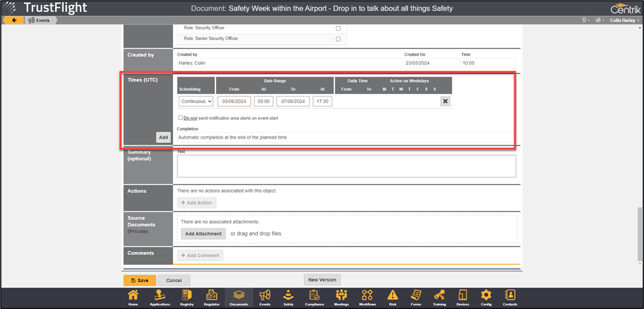Click the From date field 03/06/2024
This screenshot has width=644, height=309.
234,101
